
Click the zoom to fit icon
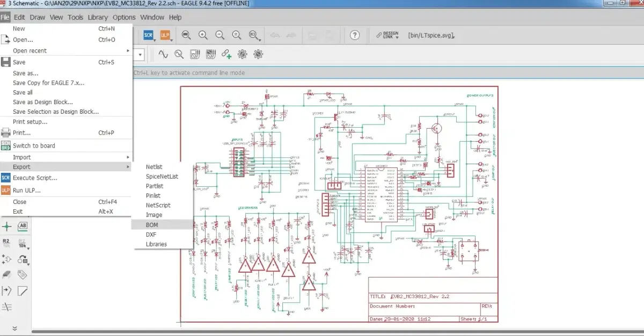coord(186,35)
